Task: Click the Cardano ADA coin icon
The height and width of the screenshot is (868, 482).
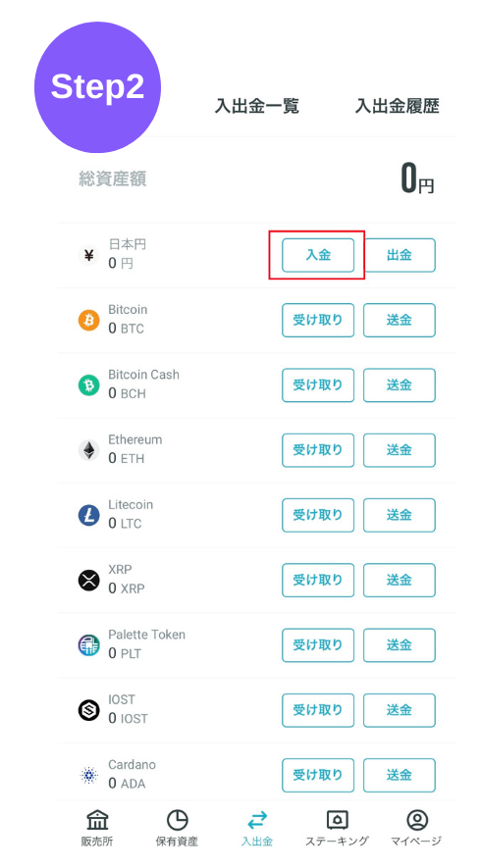Action: (x=88, y=775)
